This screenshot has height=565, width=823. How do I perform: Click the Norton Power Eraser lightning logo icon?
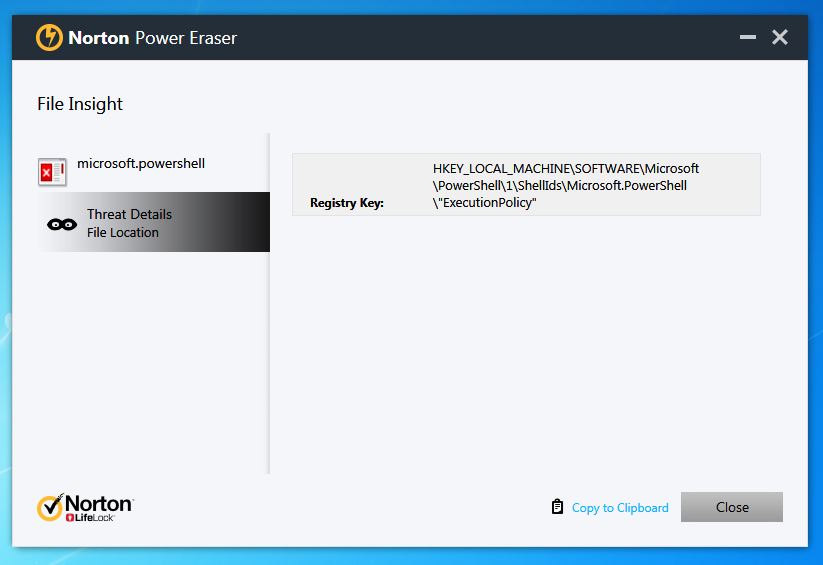pos(49,38)
